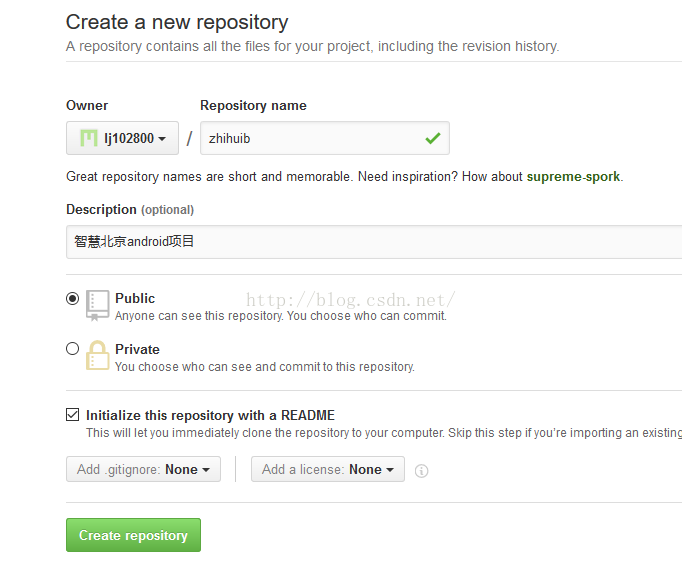Click the owner avatar icon lj102800
The height and width of the screenshot is (579, 682).
[x=89, y=138]
